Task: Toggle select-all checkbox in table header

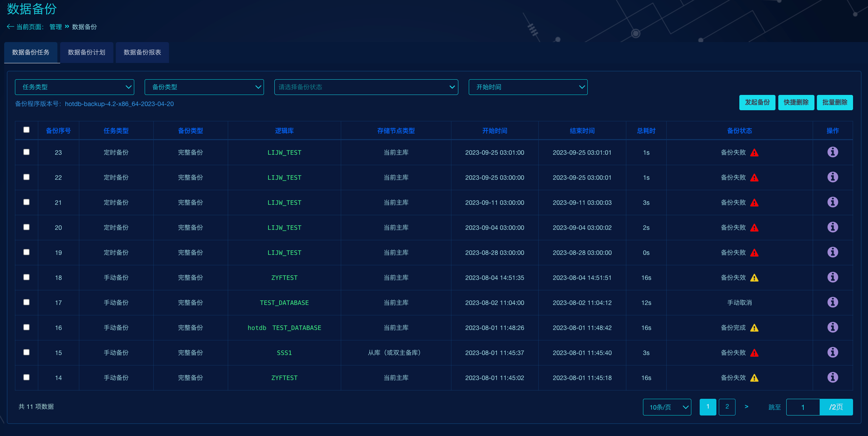Action: pos(26,130)
